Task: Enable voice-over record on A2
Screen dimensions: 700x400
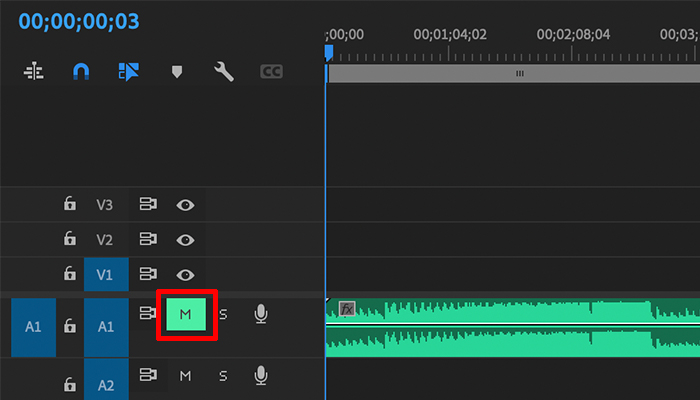Action: [261, 375]
